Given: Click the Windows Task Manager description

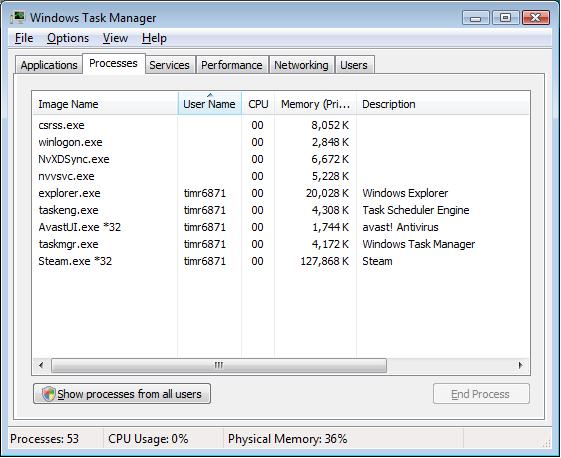Looking at the screenshot, I should tap(419, 244).
